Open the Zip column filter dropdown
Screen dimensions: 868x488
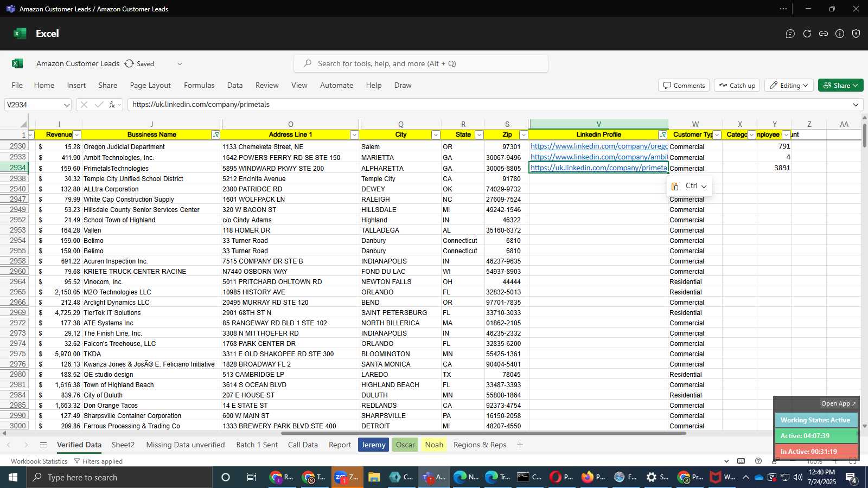524,135
